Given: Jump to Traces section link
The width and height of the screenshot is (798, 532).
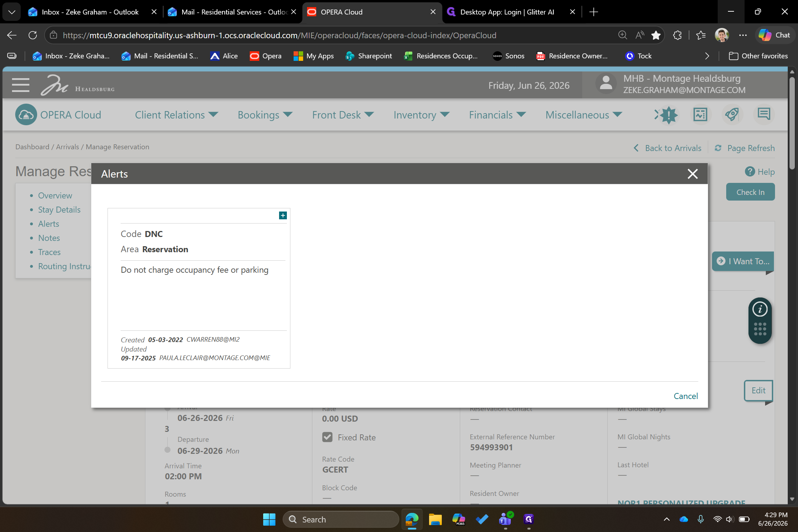Looking at the screenshot, I should [49, 252].
